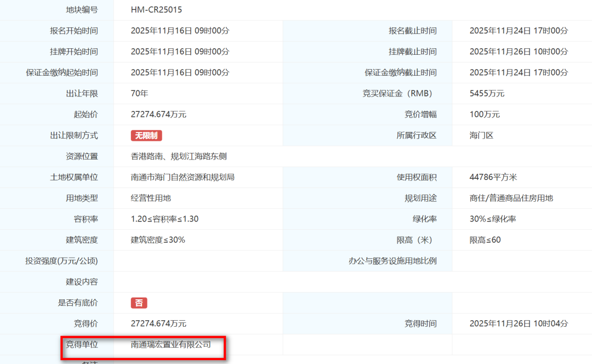Click the 商住/普通商品住房用地 planned use value

click(x=511, y=198)
